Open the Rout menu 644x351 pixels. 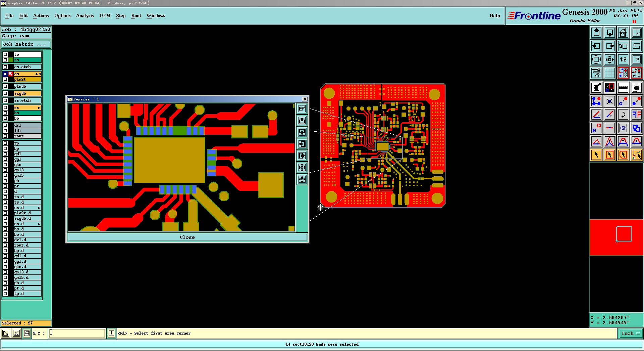[136, 15]
